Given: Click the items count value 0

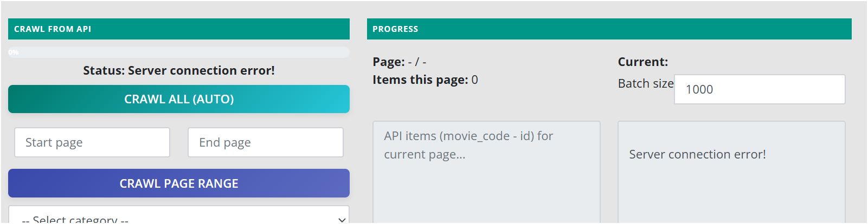Looking at the screenshot, I should [x=475, y=80].
